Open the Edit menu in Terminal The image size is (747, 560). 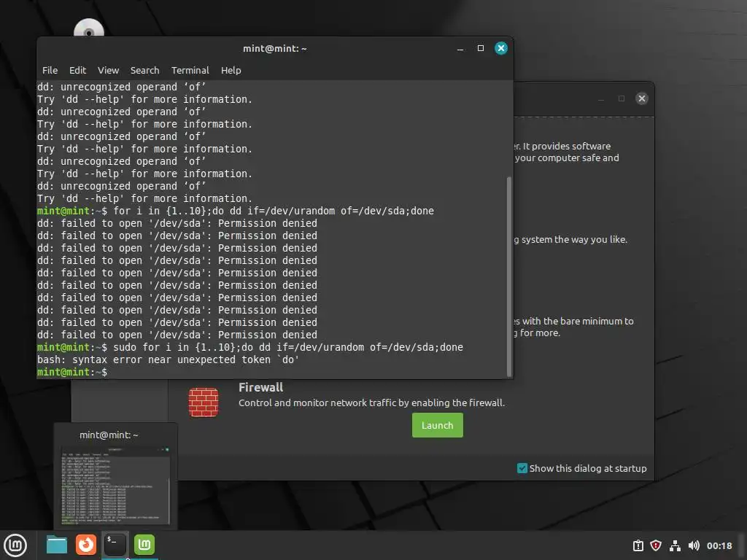(77, 71)
